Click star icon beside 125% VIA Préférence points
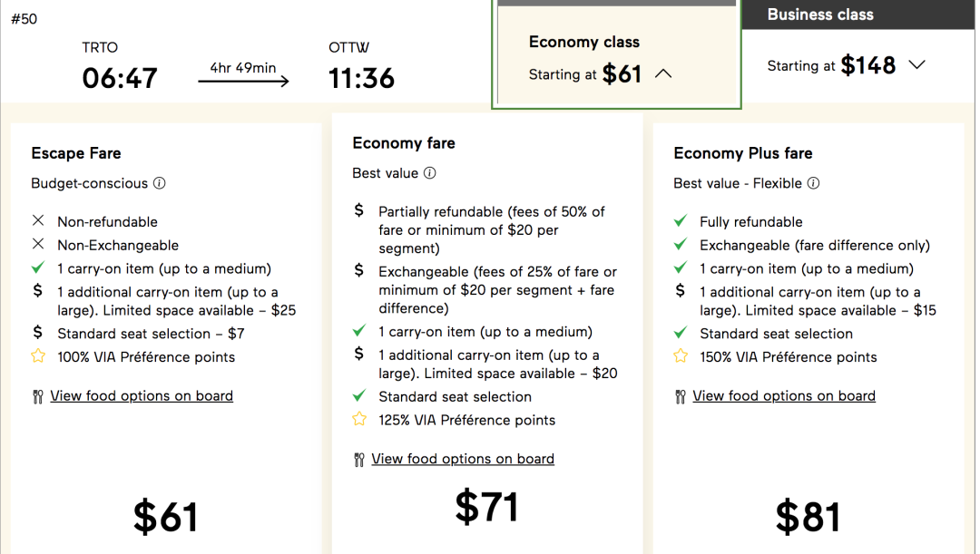 coord(359,419)
